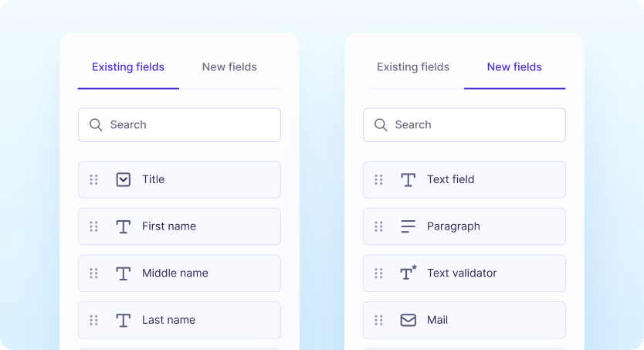Click the text icon beside Middle name
644x350 pixels.
coord(123,274)
